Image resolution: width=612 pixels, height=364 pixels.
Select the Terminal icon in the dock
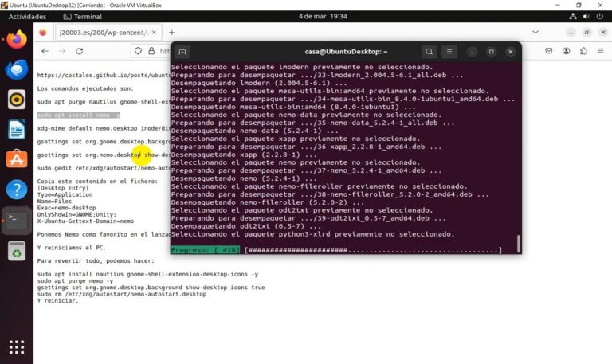click(x=17, y=221)
